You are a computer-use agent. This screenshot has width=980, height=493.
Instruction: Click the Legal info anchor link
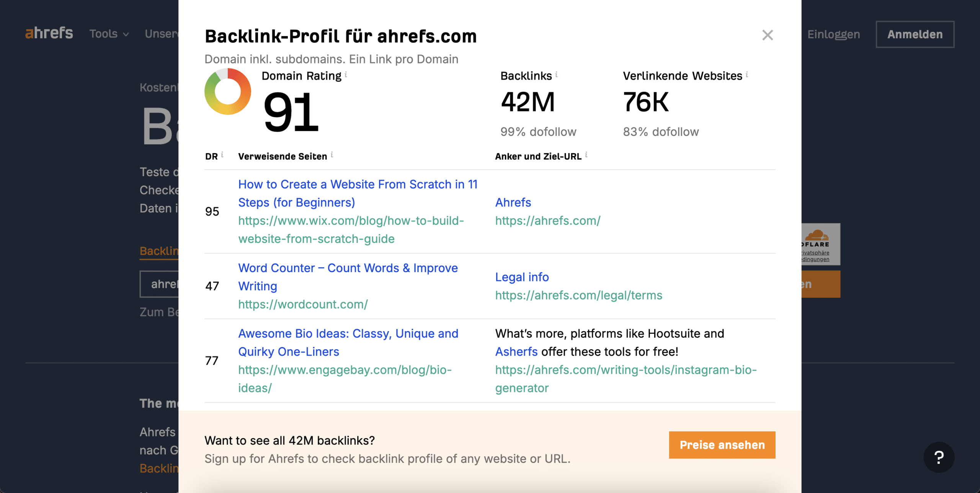tap(522, 277)
